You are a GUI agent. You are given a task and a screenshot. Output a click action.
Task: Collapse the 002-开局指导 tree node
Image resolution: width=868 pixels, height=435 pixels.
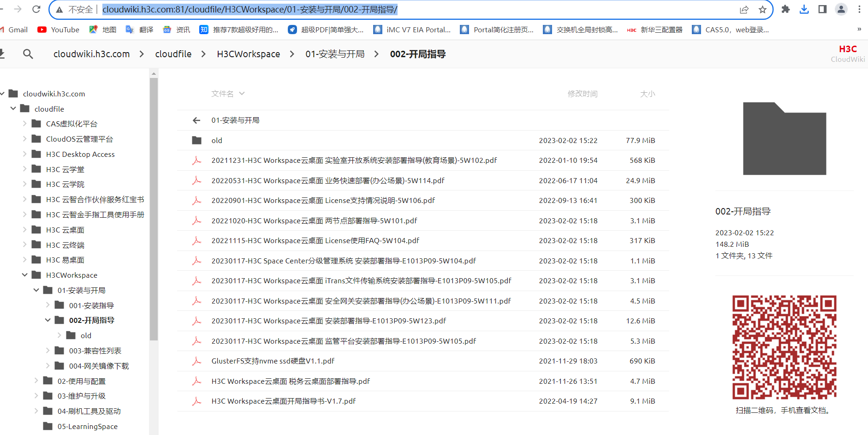coord(48,320)
